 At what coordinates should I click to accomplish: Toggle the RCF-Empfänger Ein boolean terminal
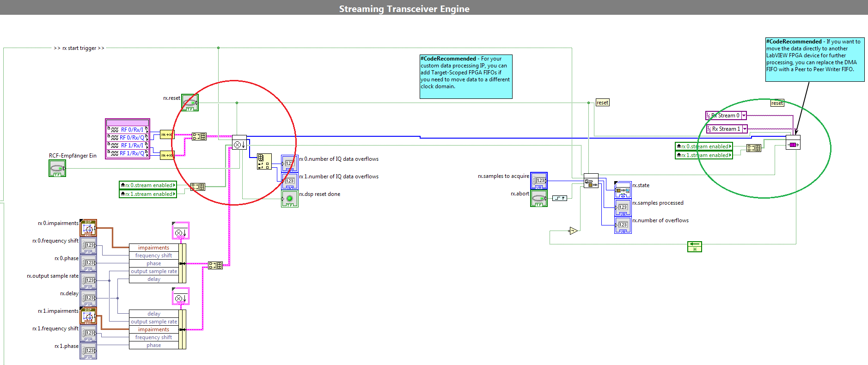click(57, 168)
